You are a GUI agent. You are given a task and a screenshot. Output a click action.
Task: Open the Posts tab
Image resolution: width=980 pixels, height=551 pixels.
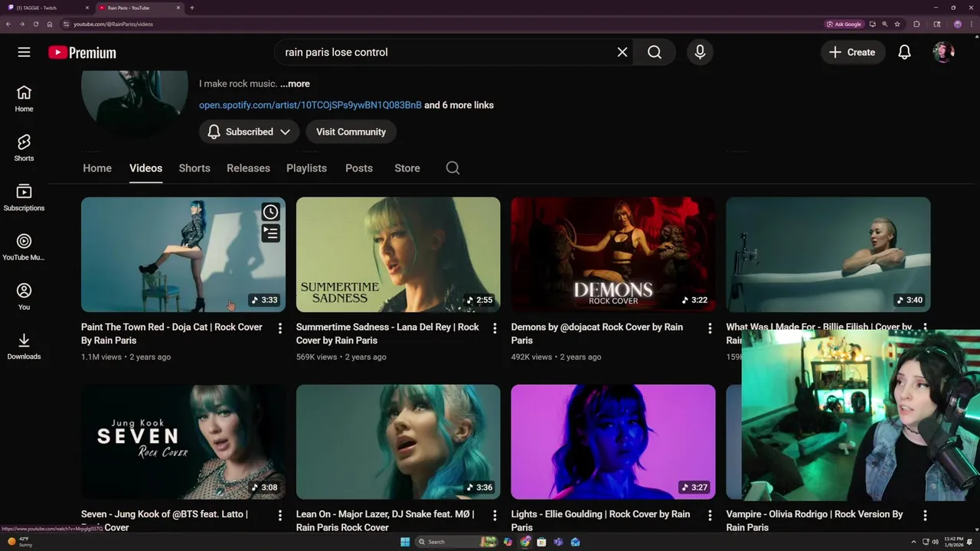[x=359, y=168]
